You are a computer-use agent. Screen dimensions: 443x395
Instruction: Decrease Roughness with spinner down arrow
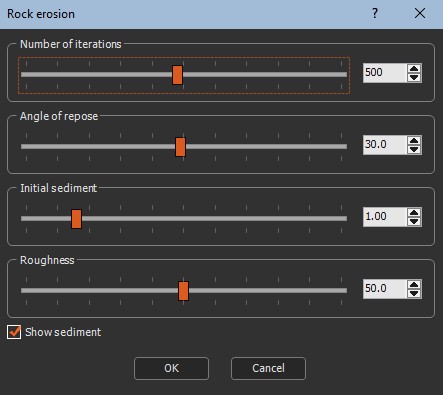pyautogui.click(x=414, y=293)
